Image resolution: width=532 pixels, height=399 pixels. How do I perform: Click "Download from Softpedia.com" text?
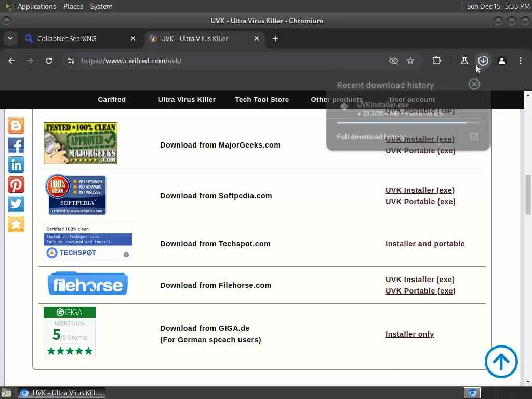(x=216, y=196)
